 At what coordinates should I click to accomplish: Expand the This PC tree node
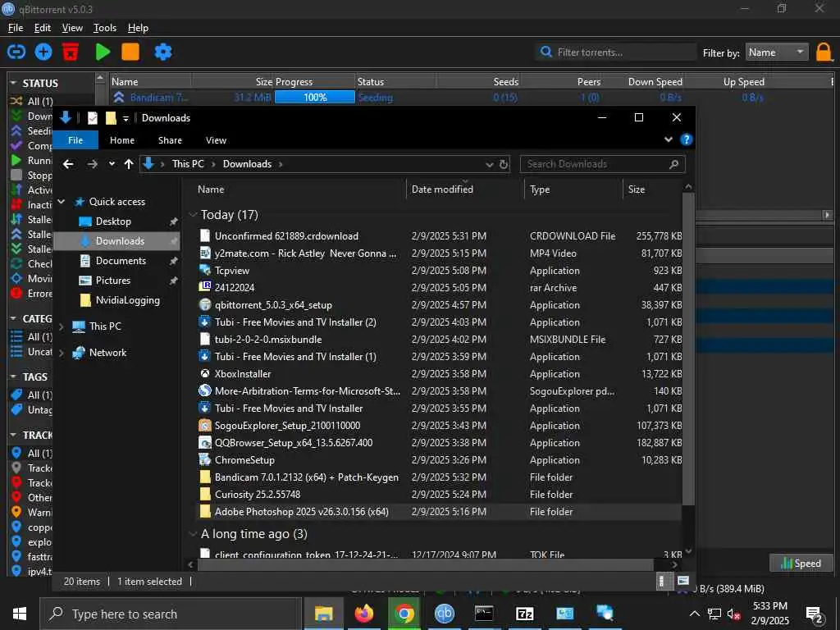pyautogui.click(x=61, y=326)
